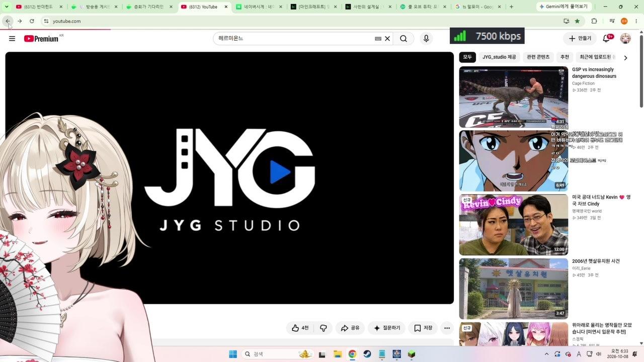Like the video with thumbs up
The image size is (644, 362).
300,328
